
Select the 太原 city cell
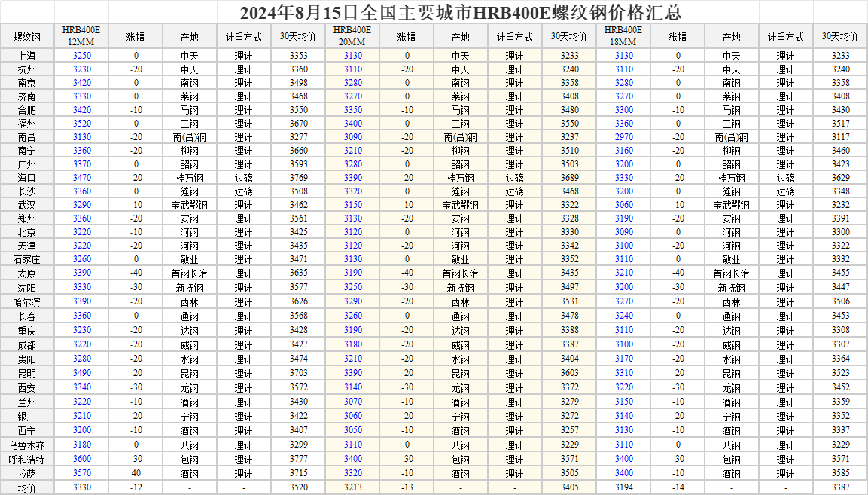pyautogui.click(x=27, y=273)
